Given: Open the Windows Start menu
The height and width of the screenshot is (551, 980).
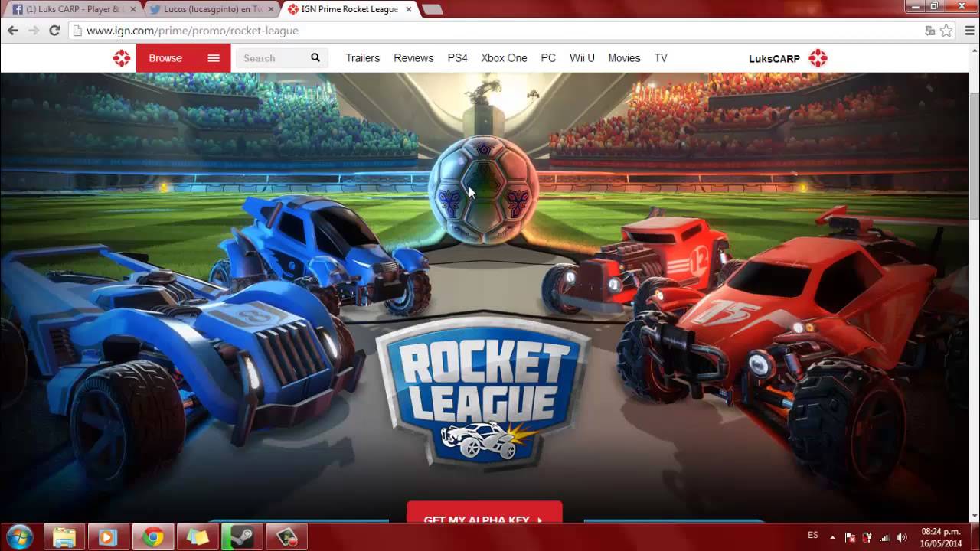Looking at the screenshot, I should point(18,537).
